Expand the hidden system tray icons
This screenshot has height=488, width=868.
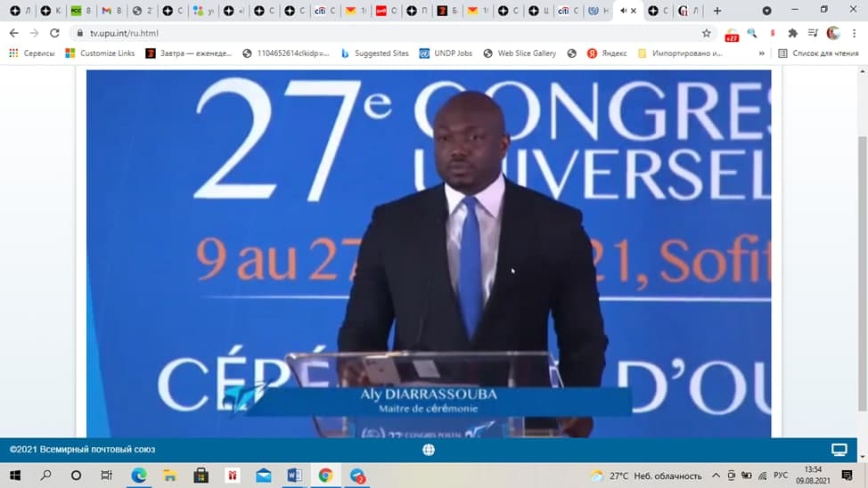[x=716, y=476]
